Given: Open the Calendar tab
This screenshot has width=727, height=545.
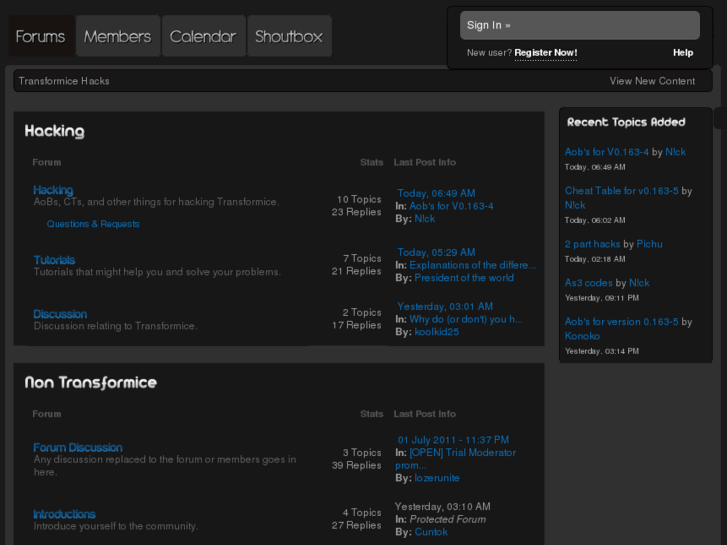Looking at the screenshot, I should 203,37.
